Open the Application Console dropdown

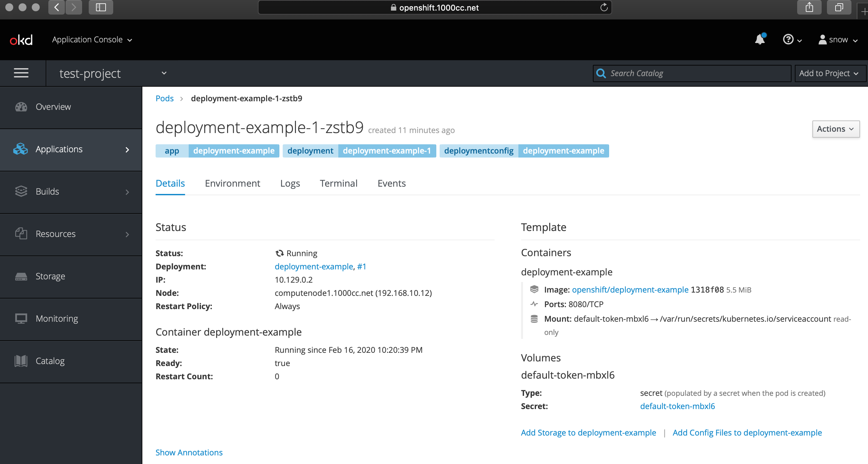tap(92, 39)
